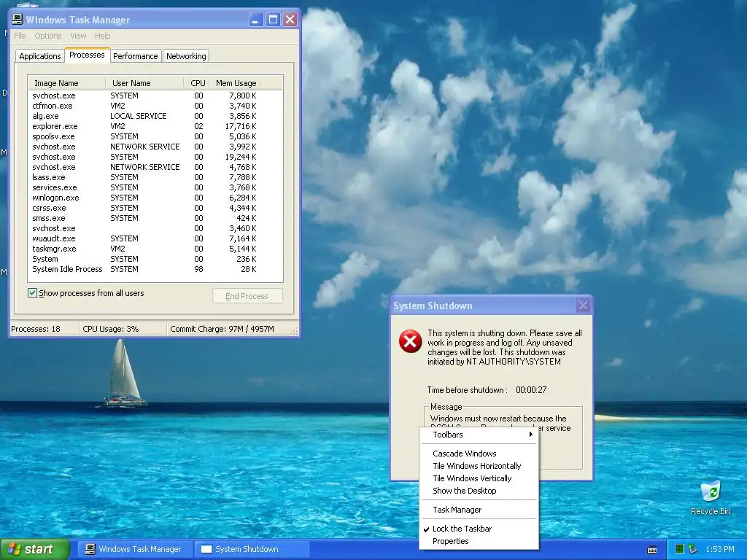Viewport: 747px width, 560px height.
Task: Click System Shutdown taskbar button
Action: (x=252, y=550)
